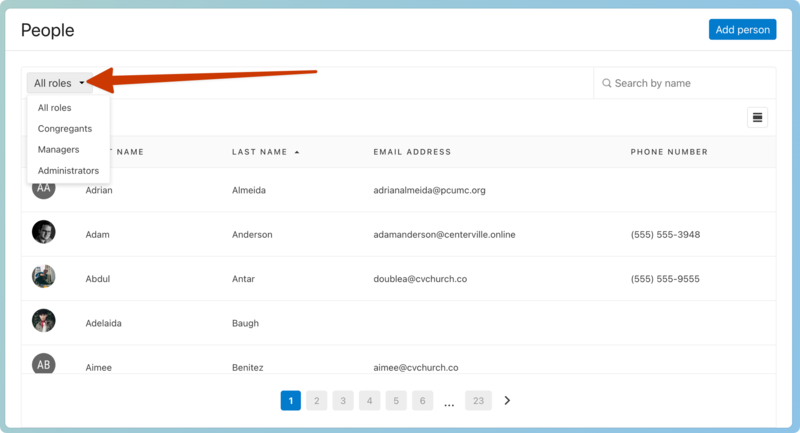The width and height of the screenshot is (800, 433).
Task: Open adrianalmeida@pcumc.org email link
Action: coord(429,190)
